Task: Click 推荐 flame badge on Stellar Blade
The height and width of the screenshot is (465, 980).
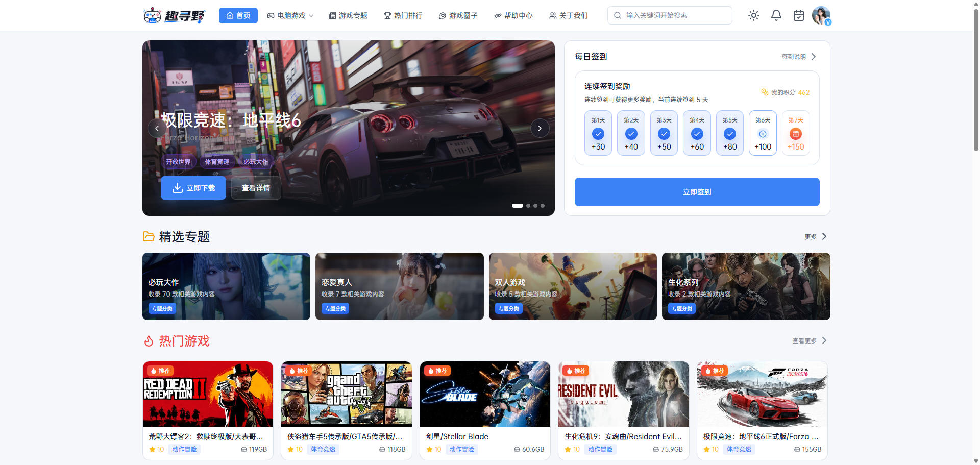Action: [x=437, y=371]
